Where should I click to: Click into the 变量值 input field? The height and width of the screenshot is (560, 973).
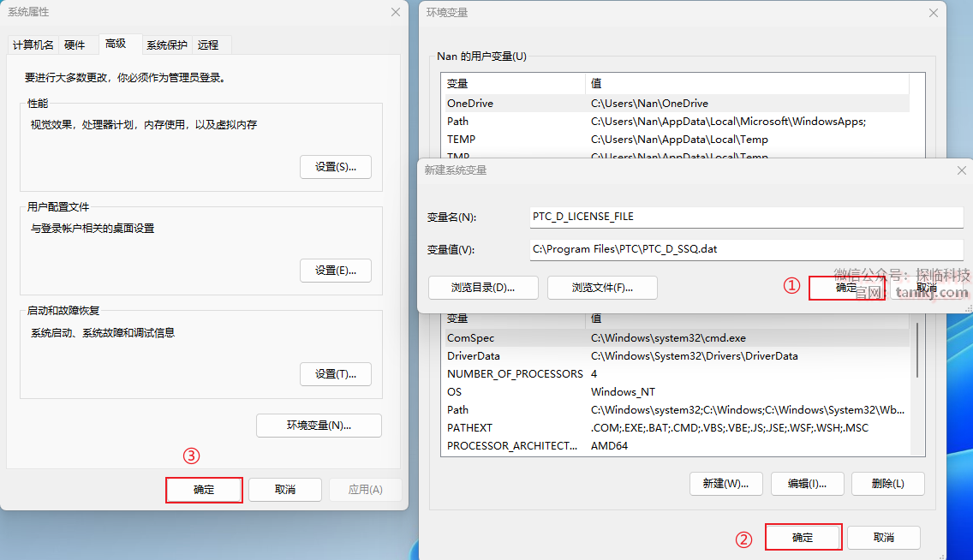point(745,250)
